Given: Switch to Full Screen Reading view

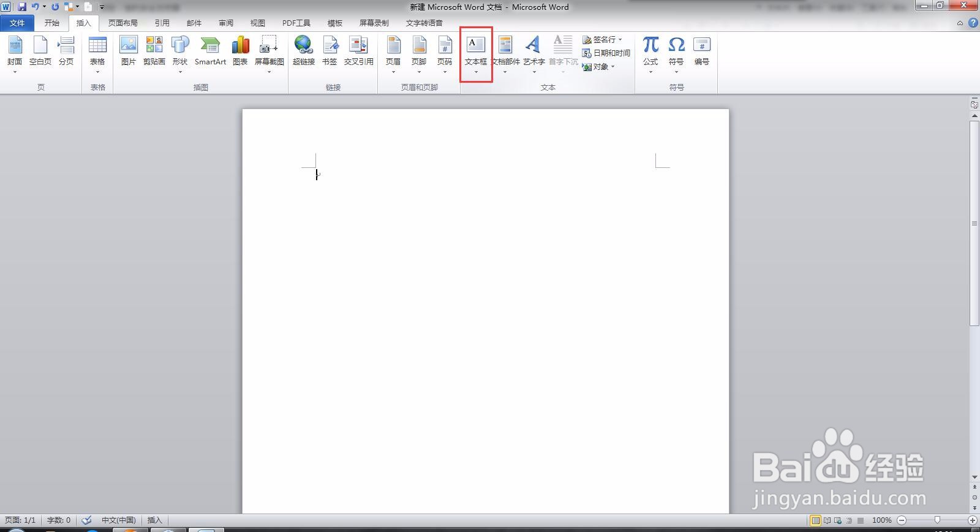Looking at the screenshot, I should (x=827, y=520).
